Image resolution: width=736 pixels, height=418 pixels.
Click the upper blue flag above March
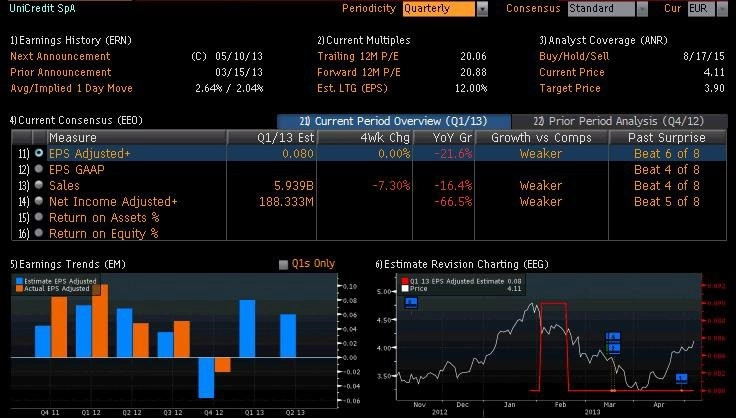tap(613, 337)
